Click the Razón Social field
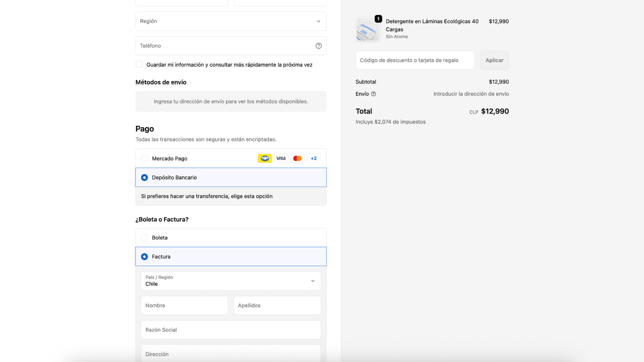Image resolution: width=644 pixels, height=362 pixels. 231,329
